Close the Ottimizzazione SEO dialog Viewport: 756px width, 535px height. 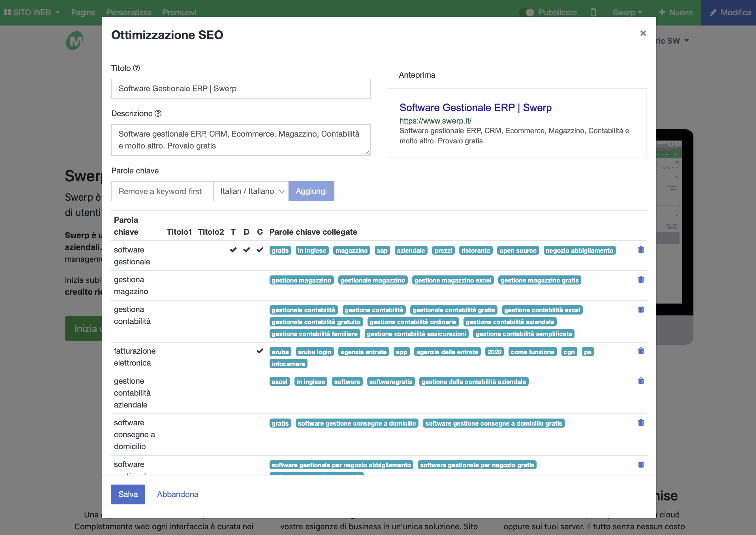(x=643, y=33)
